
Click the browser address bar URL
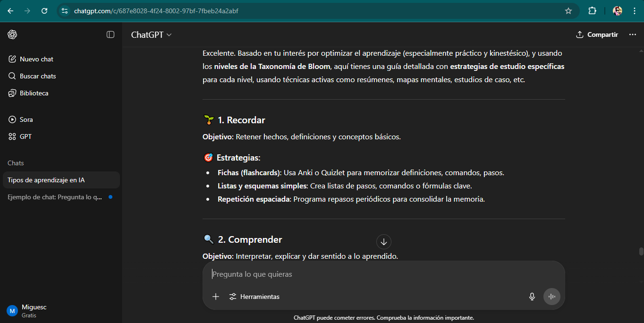156,11
